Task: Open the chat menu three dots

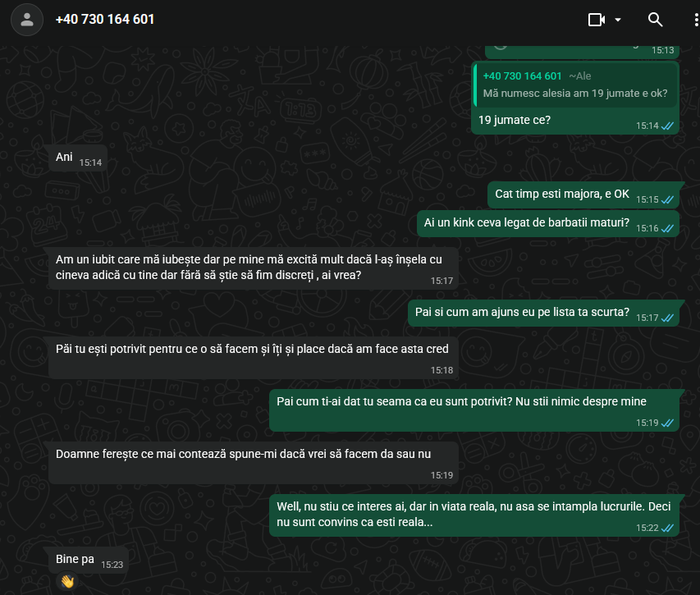Action: click(696, 20)
